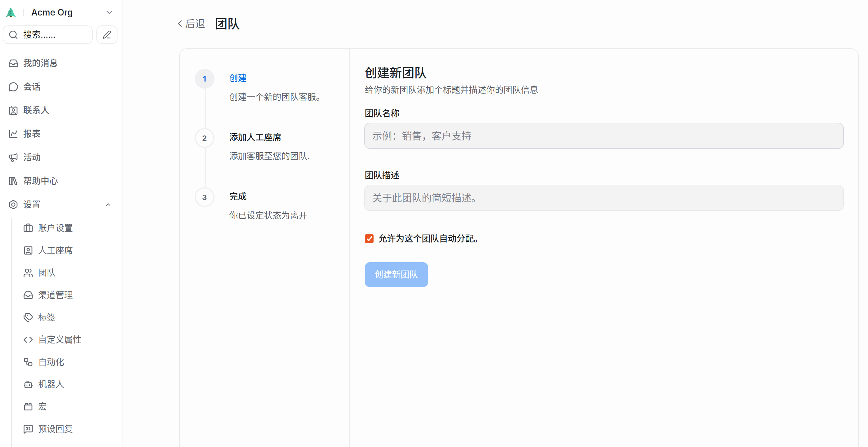This screenshot has height=447, width=868.
Task: Open Automation (自动化) menu item
Action: click(51, 362)
